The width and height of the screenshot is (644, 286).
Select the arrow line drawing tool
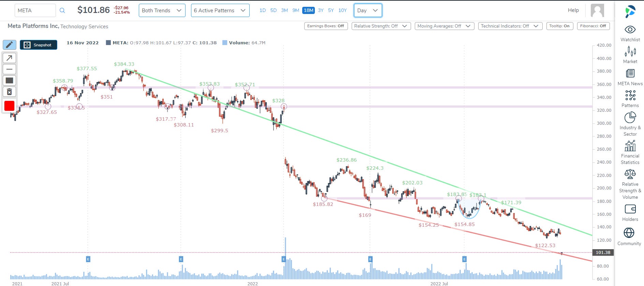pyautogui.click(x=10, y=58)
